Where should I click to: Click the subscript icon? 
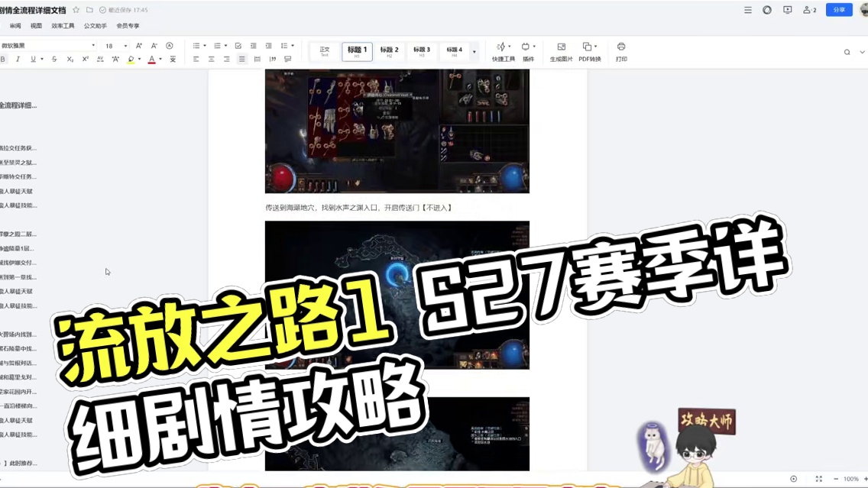tap(70, 59)
